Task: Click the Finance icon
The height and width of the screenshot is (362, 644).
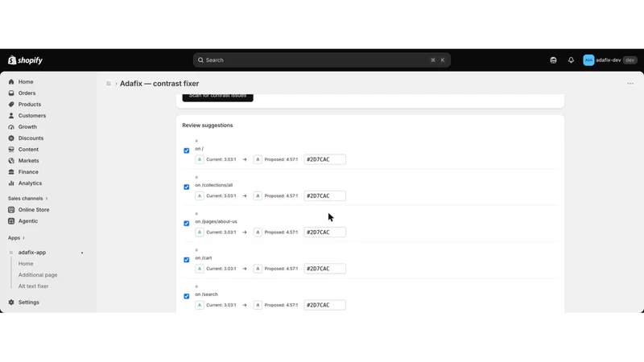Action: pos(11,172)
